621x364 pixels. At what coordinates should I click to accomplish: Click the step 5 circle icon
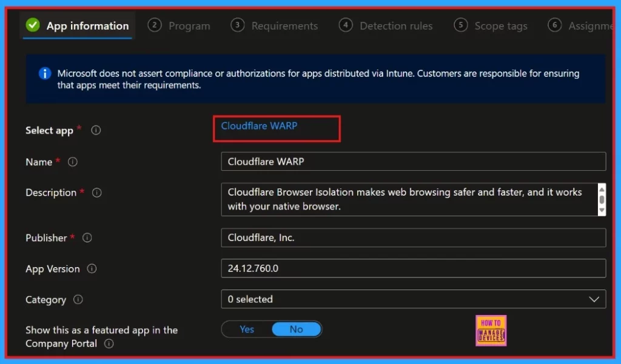point(461,25)
